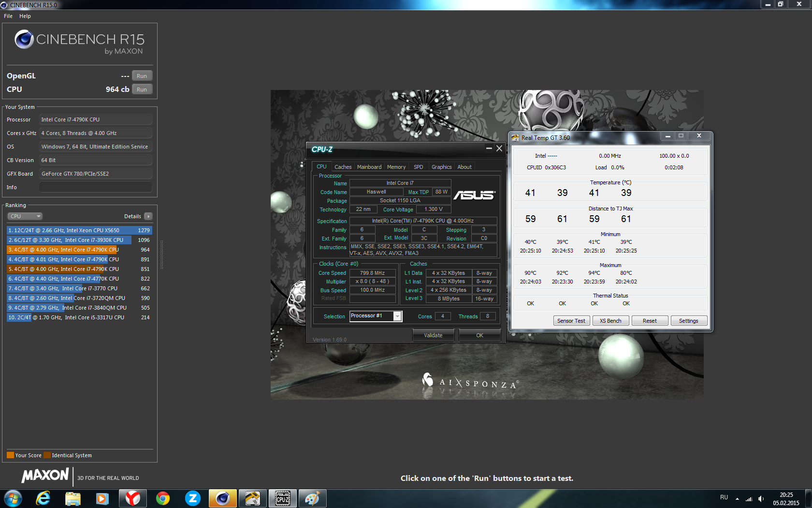The height and width of the screenshot is (508, 812).
Task: Switch to the Memory tab in CPU-Z
Action: coord(396,167)
